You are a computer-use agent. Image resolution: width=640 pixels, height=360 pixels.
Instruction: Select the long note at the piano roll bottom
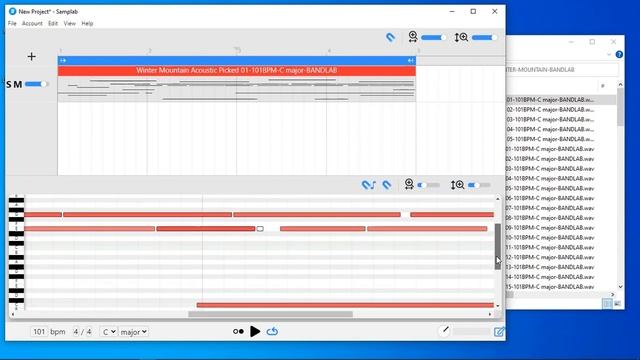[x=345, y=305]
